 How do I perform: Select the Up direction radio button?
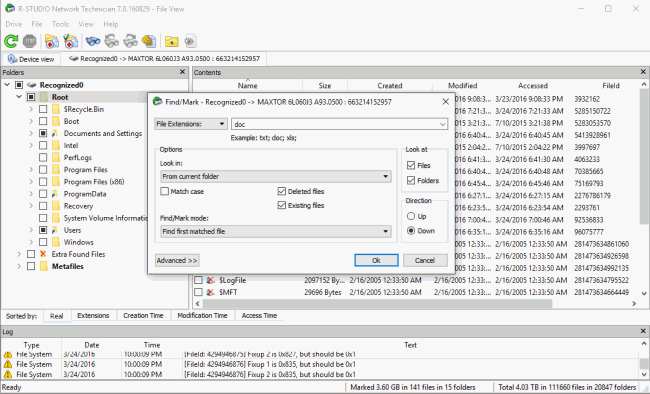pyautogui.click(x=411, y=216)
